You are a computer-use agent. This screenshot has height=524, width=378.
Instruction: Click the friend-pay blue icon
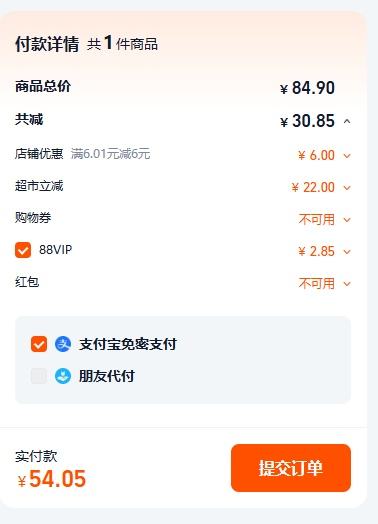[63, 376]
